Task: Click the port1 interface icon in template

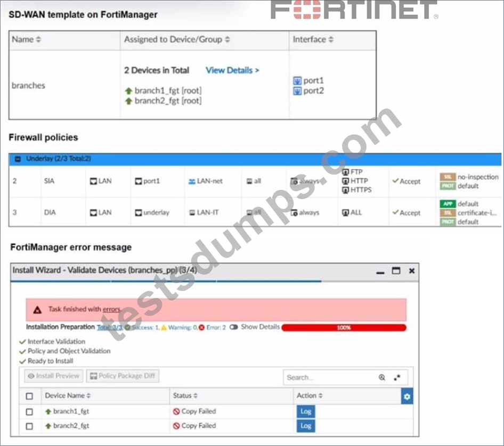Action: click(x=297, y=80)
